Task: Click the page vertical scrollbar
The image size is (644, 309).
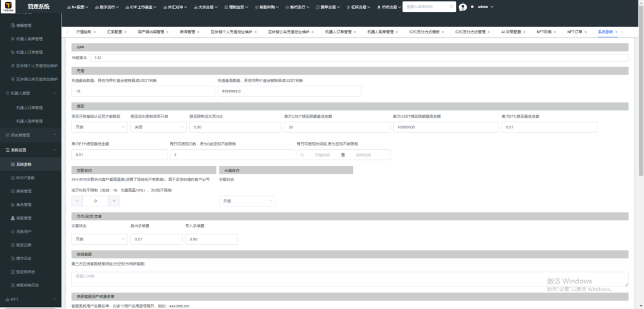Action: click(x=641, y=90)
